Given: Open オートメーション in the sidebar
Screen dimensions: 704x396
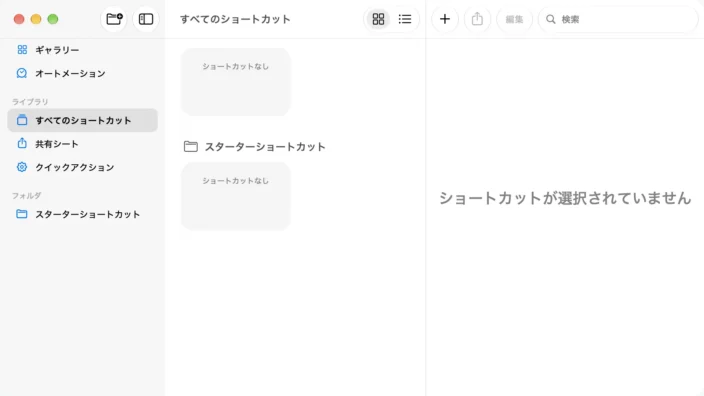Looking at the screenshot, I should [x=82, y=73].
